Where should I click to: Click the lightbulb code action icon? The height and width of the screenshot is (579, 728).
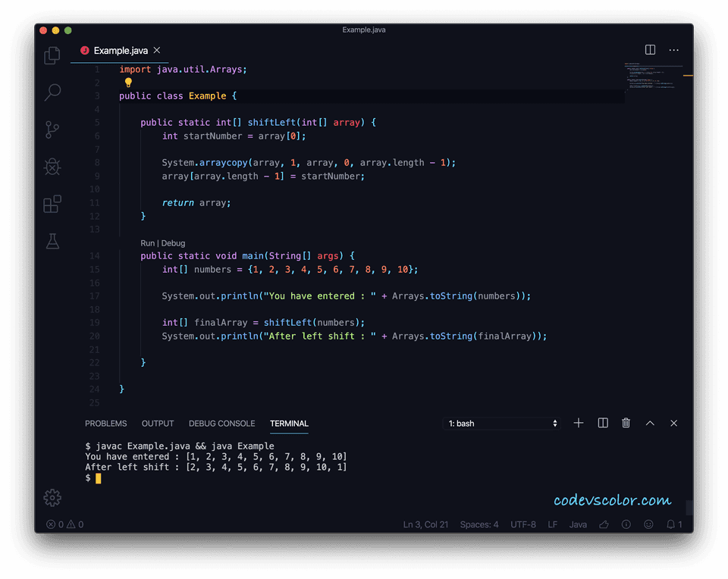[x=128, y=83]
